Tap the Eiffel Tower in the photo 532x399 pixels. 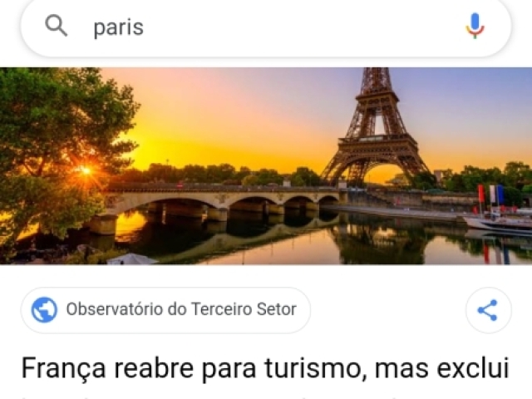(376, 129)
